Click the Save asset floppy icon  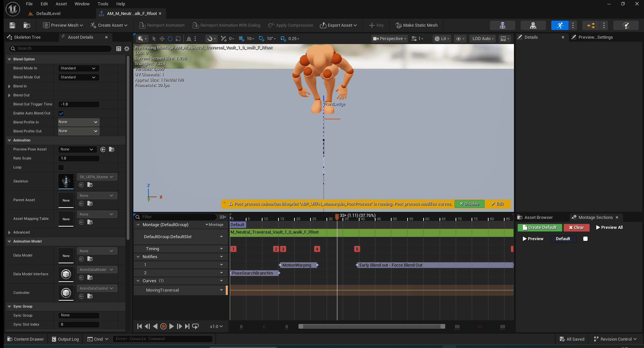(x=12, y=25)
